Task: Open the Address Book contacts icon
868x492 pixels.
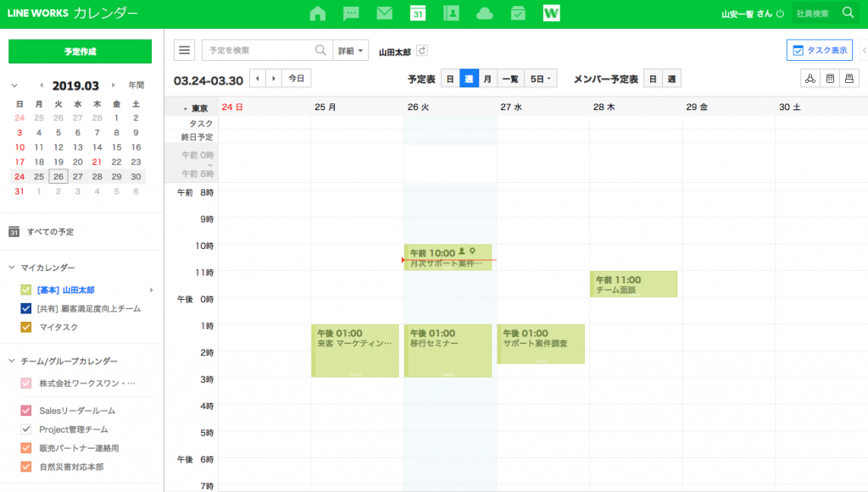Action: tap(451, 14)
